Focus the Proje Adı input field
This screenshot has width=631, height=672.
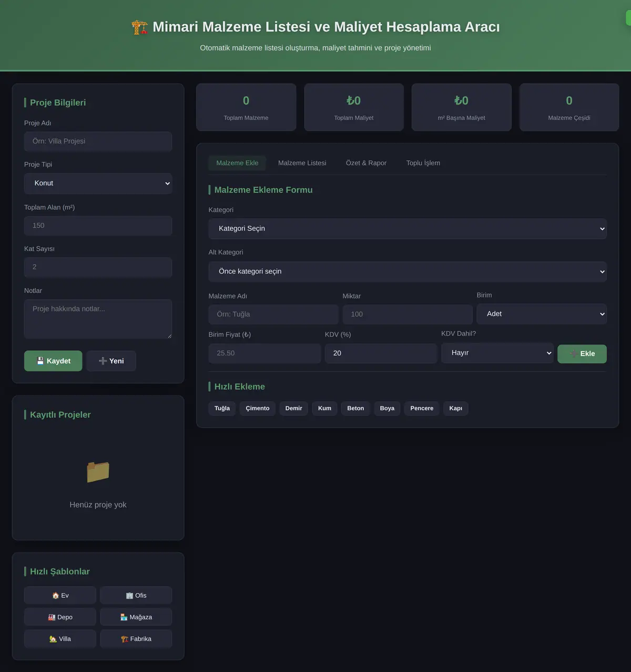click(x=98, y=141)
